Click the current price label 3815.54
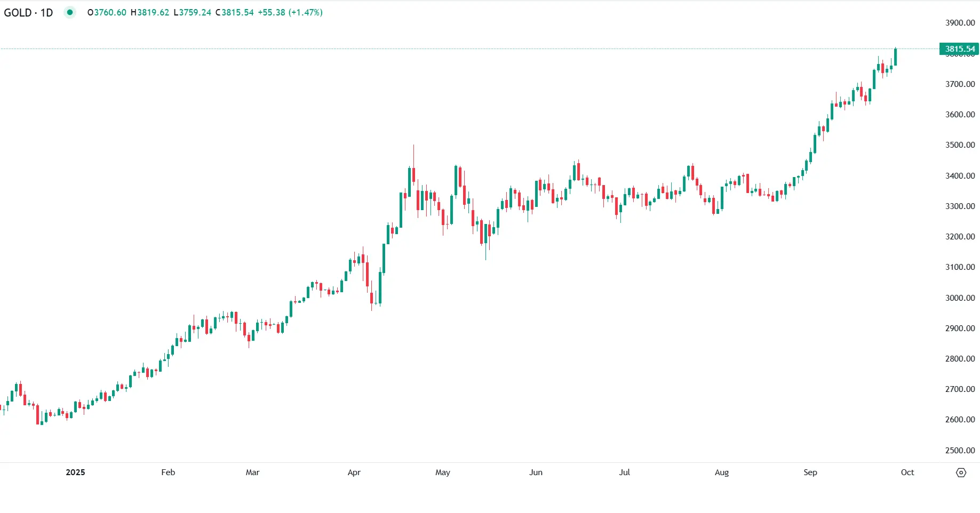 click(x=959, y=49)
